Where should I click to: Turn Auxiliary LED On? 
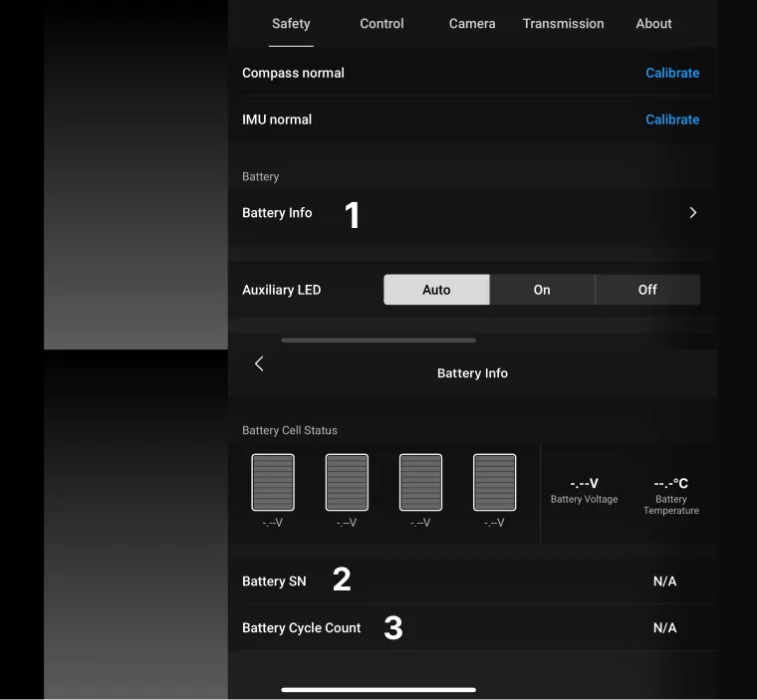pos(542,290)
